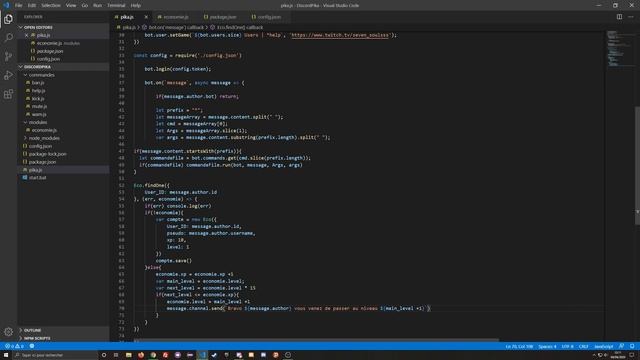This screenshot has width=640, height=360.
Task: Open the Run and Debug view
Action: coord(8,75)
